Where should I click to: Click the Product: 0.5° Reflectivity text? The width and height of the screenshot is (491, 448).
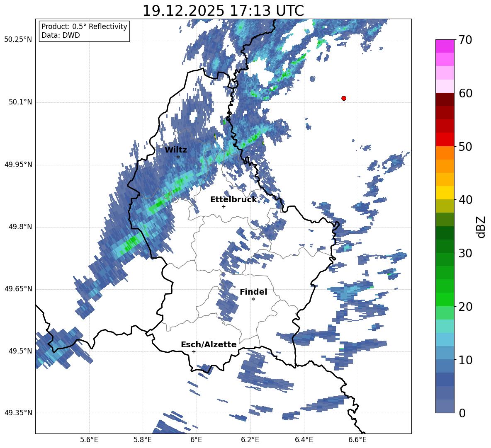84,27
